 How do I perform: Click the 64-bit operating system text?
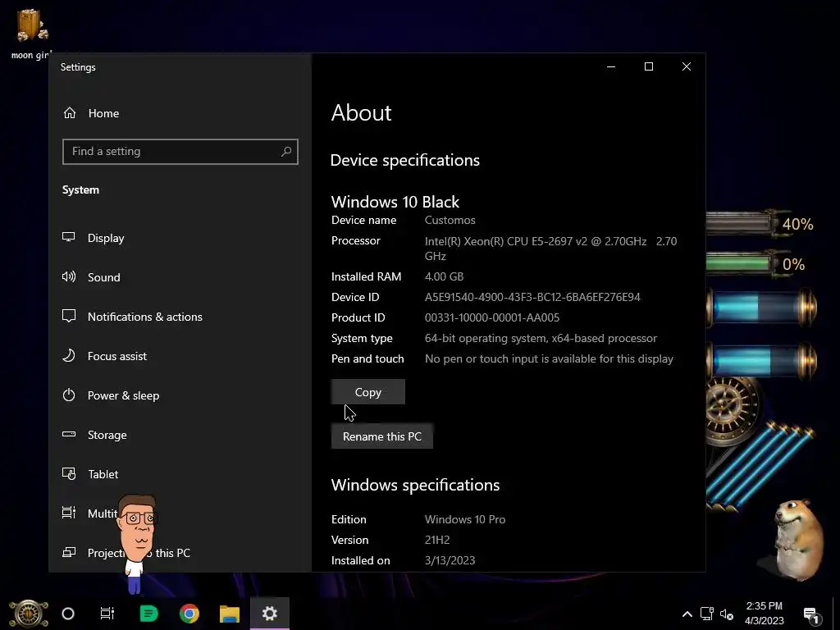tap(541, 339)
